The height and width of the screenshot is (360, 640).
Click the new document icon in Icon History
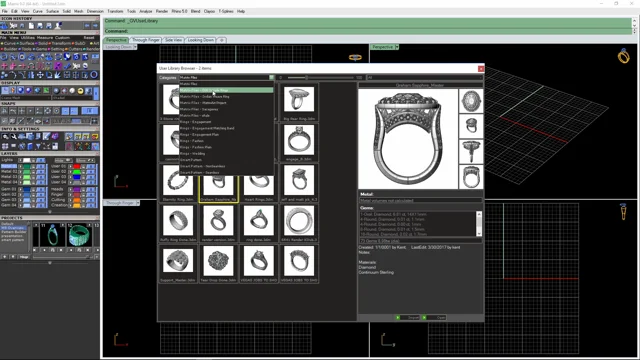[31, 25]
